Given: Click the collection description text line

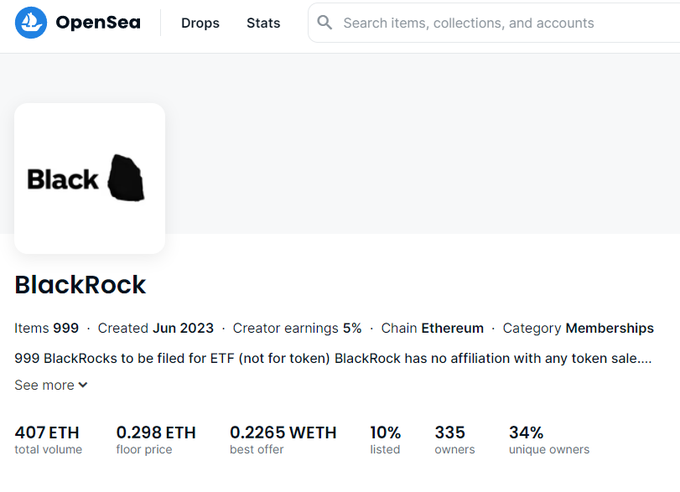Looking at the screenshot, I should pos(333,359).
